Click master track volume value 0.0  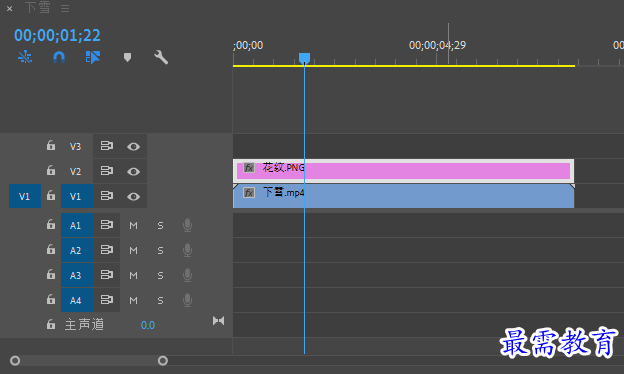148,325
